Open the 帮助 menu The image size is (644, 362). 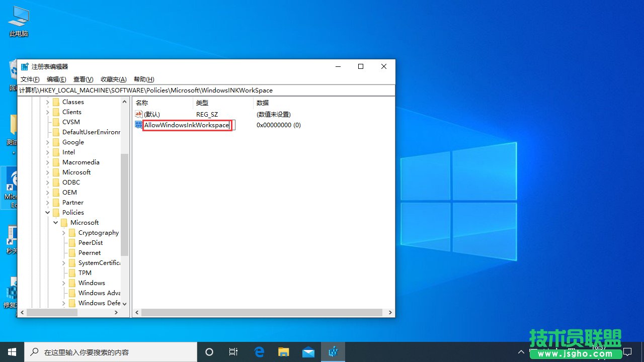point(142,79)
